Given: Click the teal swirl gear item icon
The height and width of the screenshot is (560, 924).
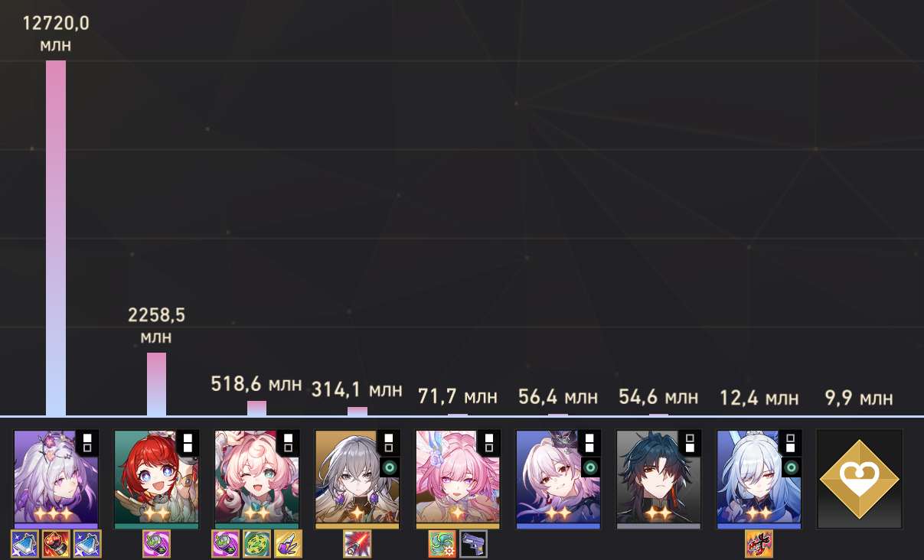Looking at the screenshot, I should (x=442, y=544).
